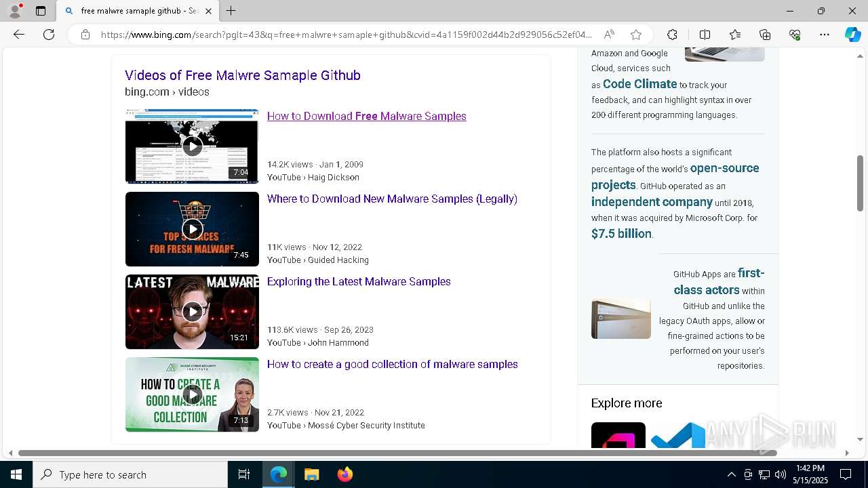This screenshot has height=488, width=868.
Task: Open the blue Explore more tile
Action: [678, 435]
